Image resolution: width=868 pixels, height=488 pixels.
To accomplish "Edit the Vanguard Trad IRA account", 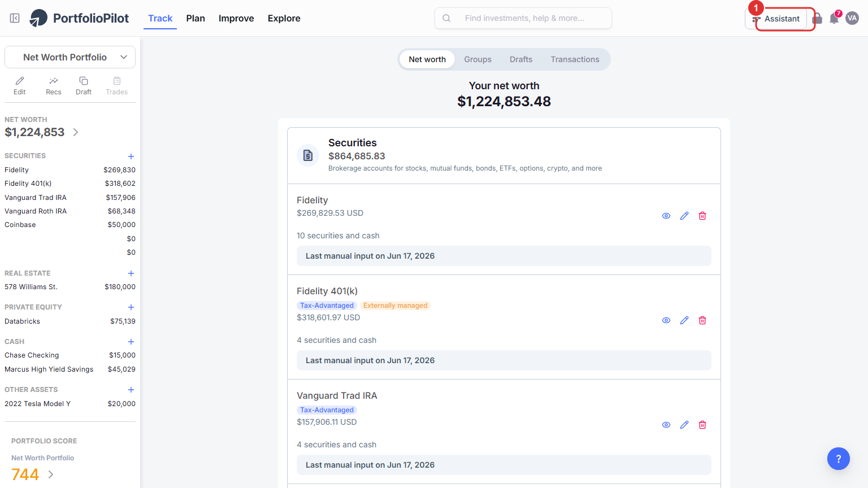I will 684,425.
